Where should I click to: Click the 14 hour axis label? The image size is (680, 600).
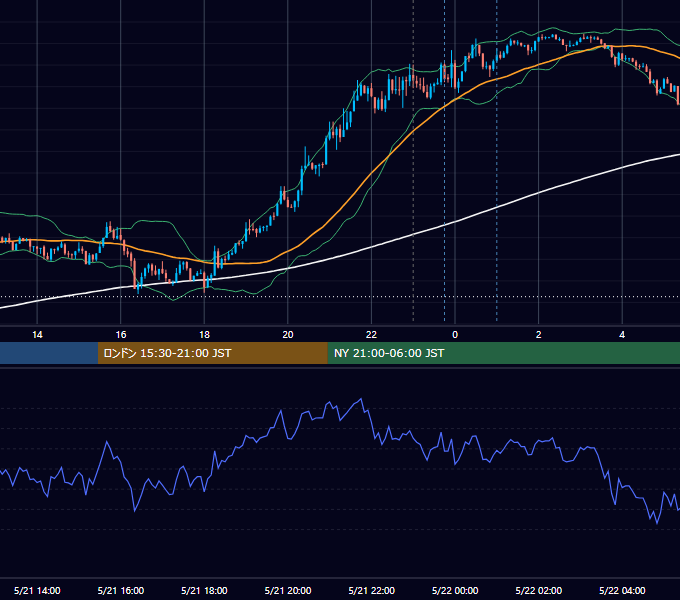37,335
